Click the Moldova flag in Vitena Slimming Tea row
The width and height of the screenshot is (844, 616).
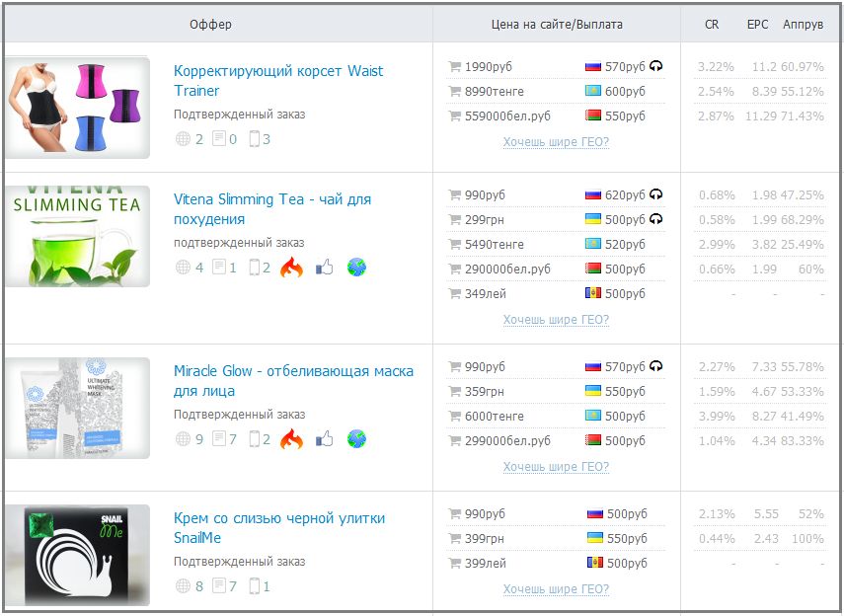[x=593, y=293]
